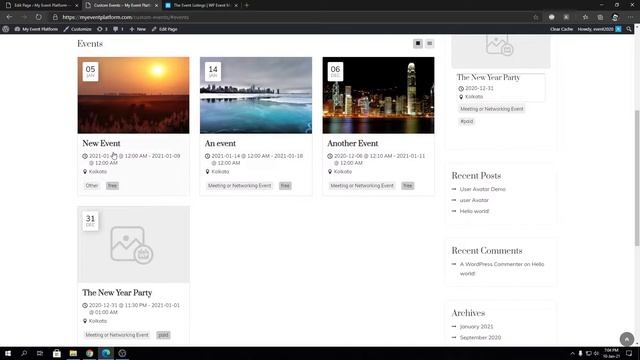The height and width of the screenshot is (360, 640).
Task: Open Edge browser from taskbar
Action: click(106, 353)
